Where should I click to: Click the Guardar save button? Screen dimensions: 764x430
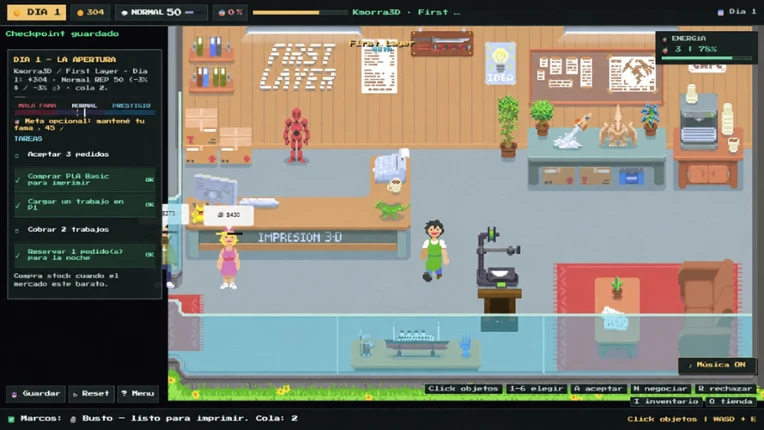tap(36, 393)
